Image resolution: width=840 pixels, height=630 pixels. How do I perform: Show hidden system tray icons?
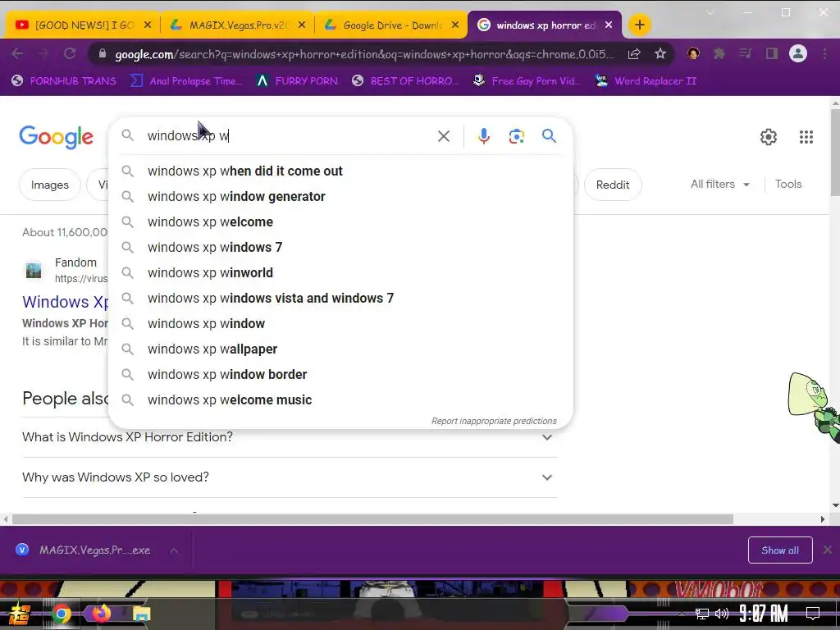pyautogui.click(x=682, y=614)
